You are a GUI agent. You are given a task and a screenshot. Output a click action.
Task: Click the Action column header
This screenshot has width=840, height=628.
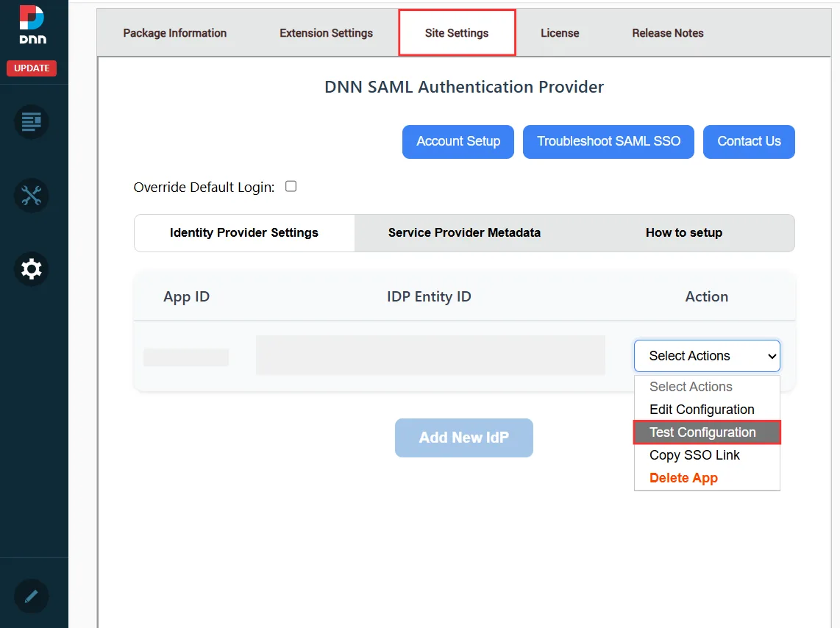tap(707, 296)
